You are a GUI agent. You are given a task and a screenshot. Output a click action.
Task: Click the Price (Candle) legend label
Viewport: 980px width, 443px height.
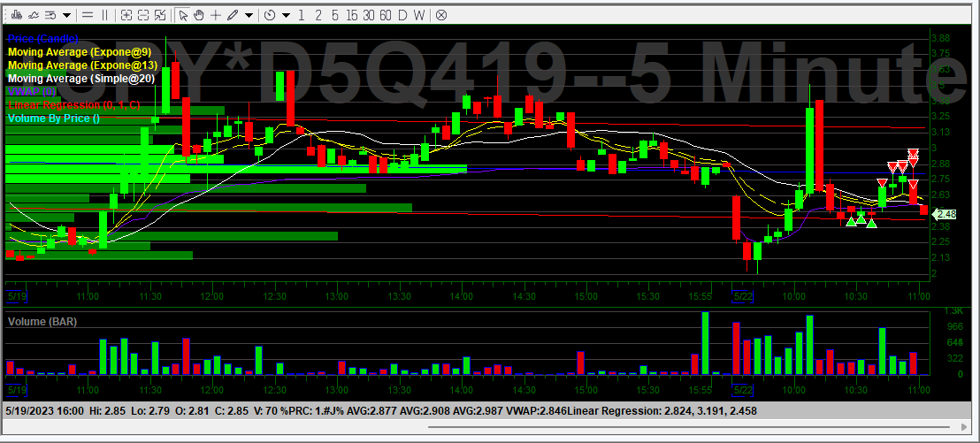(43, 39)
